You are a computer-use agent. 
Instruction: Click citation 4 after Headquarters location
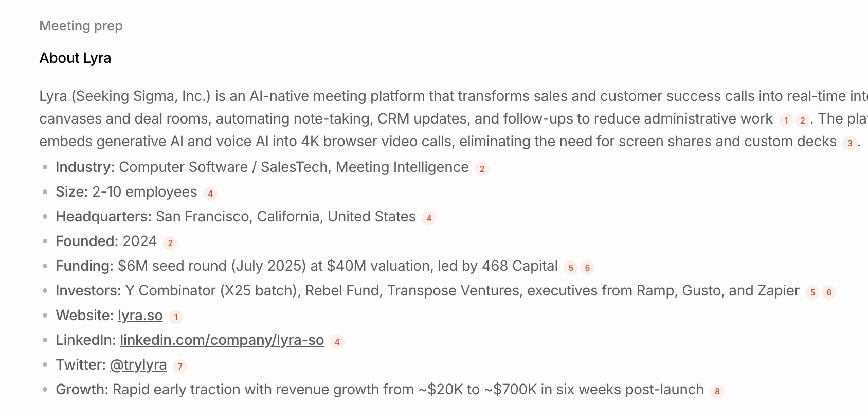pyautogui.click(x=429, y=218)
